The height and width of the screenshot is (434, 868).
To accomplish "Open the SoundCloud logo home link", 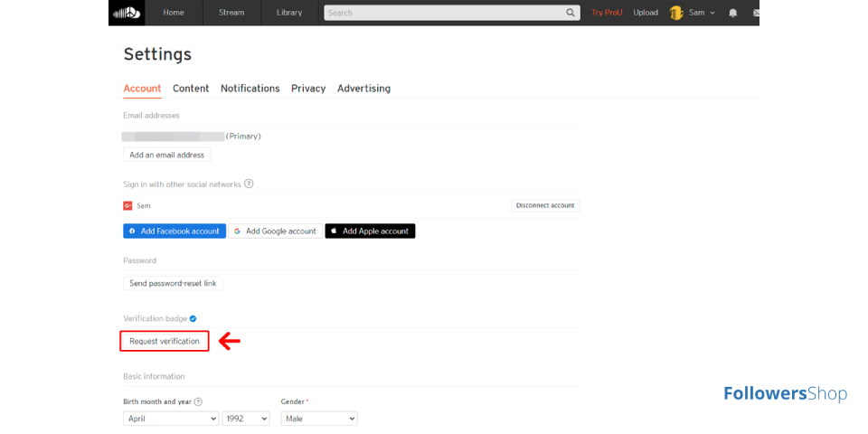I will click(127, 13).
